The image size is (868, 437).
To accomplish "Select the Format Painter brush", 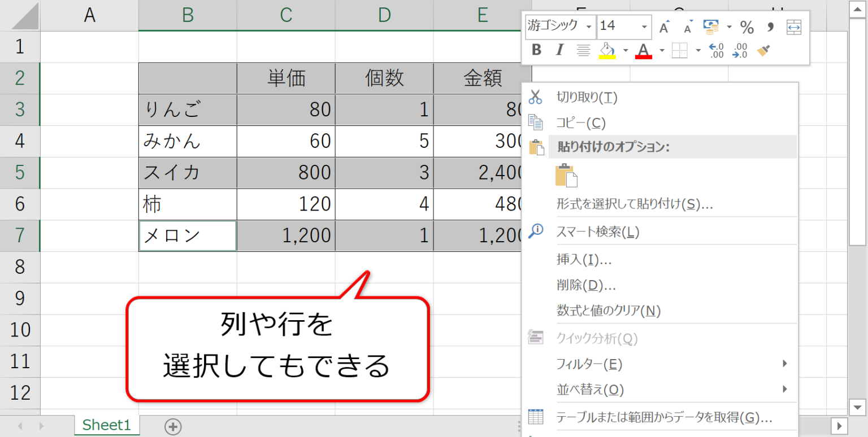I will (x=764, y=50).
